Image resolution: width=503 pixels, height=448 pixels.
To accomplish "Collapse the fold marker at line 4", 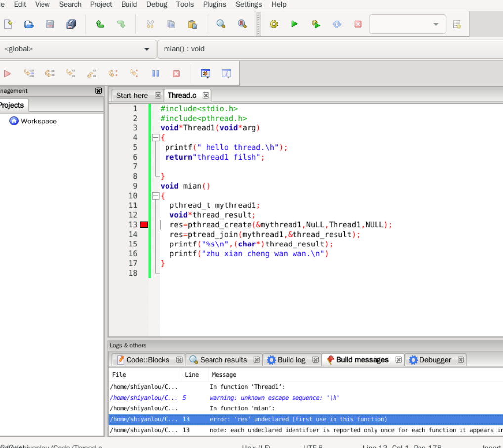I will (x=155, y=138).
